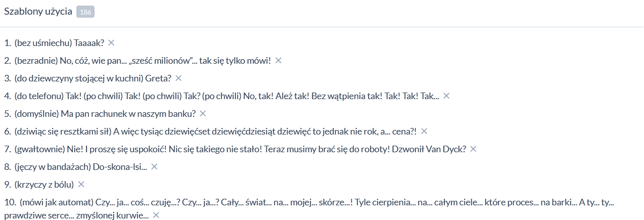
Task: Remove entry 6 ending with "cena?!"
Action: [x=424, y=131]
